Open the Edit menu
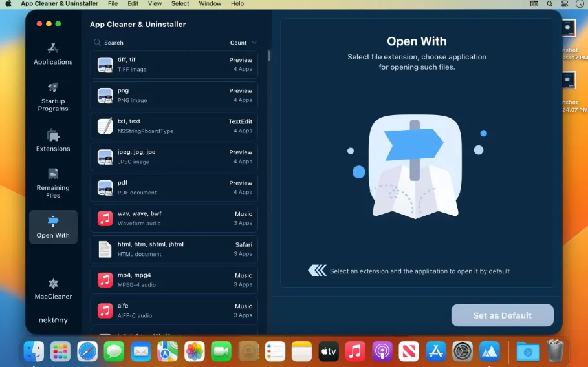The image size is (588, 367). (x=133, y=4)
